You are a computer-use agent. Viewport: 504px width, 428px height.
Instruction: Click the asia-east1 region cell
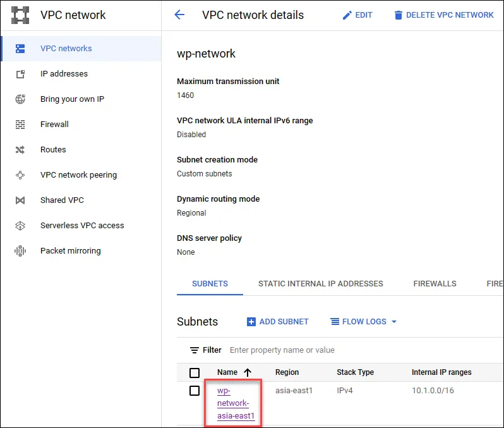[x=294, y=391]
